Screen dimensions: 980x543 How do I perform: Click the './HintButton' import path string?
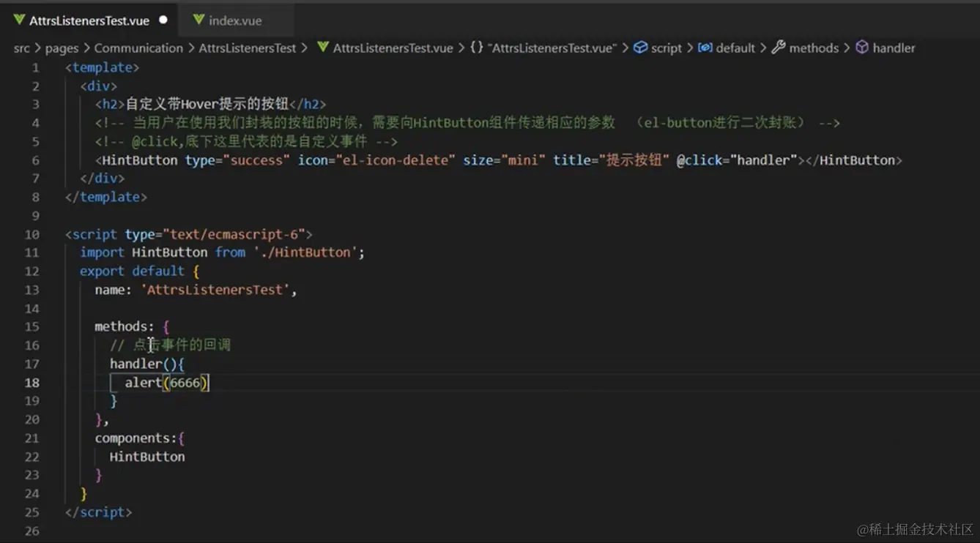(305, 252)
